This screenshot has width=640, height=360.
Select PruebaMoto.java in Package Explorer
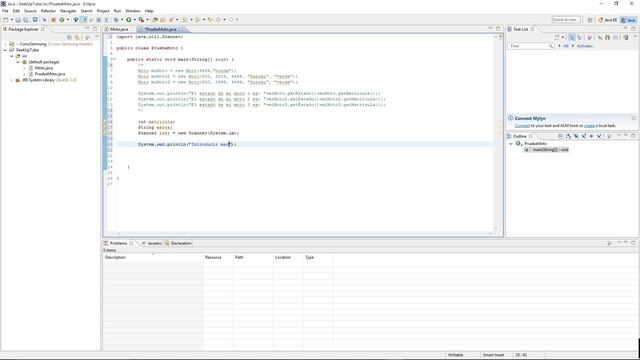pos(49,74)
